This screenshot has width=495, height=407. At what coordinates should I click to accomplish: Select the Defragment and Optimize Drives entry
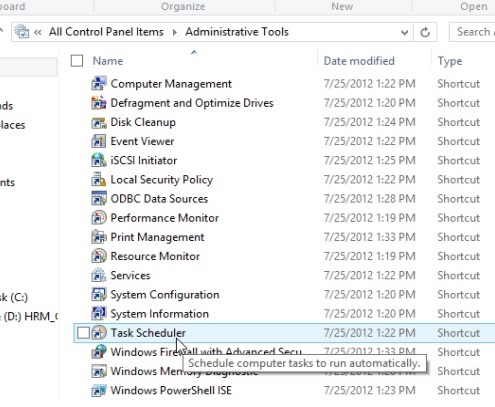click(x=192, y=103)
